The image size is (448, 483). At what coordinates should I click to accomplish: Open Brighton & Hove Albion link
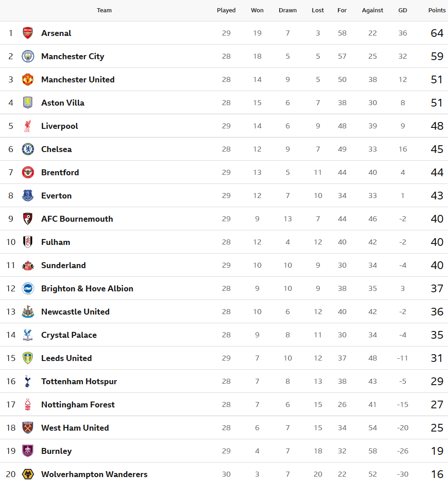(x=87, y=289)
